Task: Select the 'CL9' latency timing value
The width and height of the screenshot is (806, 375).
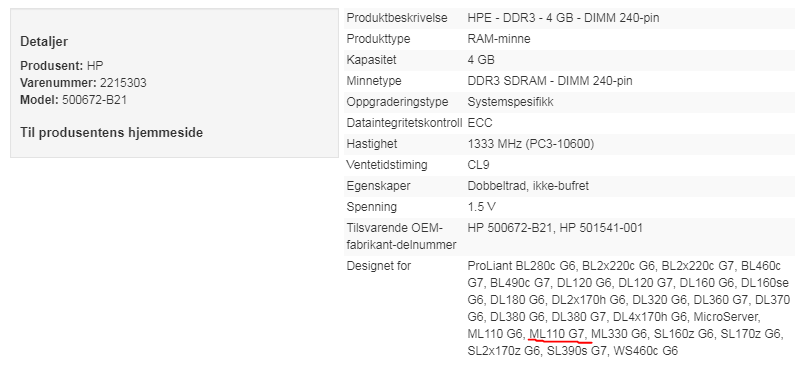Action: (478, 165)
